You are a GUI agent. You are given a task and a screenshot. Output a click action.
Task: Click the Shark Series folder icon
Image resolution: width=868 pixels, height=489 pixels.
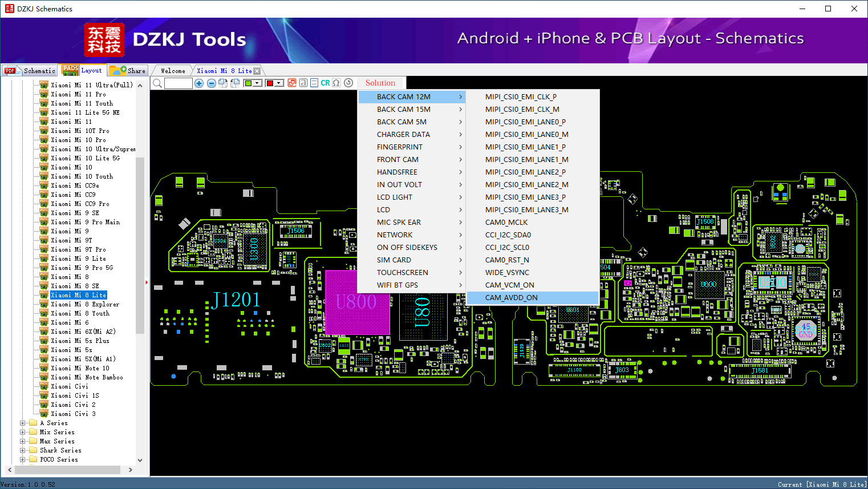coord(33,450)
